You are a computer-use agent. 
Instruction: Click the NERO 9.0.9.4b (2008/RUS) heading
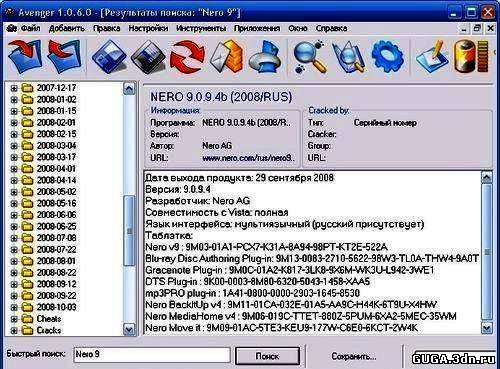click(221, 97)
